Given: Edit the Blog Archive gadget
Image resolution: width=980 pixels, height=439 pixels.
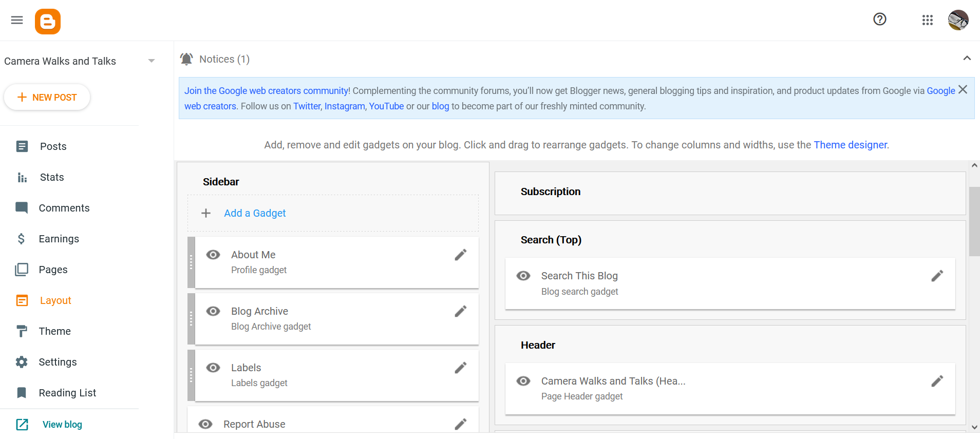Looking at the screenshot, I should 460,312.
